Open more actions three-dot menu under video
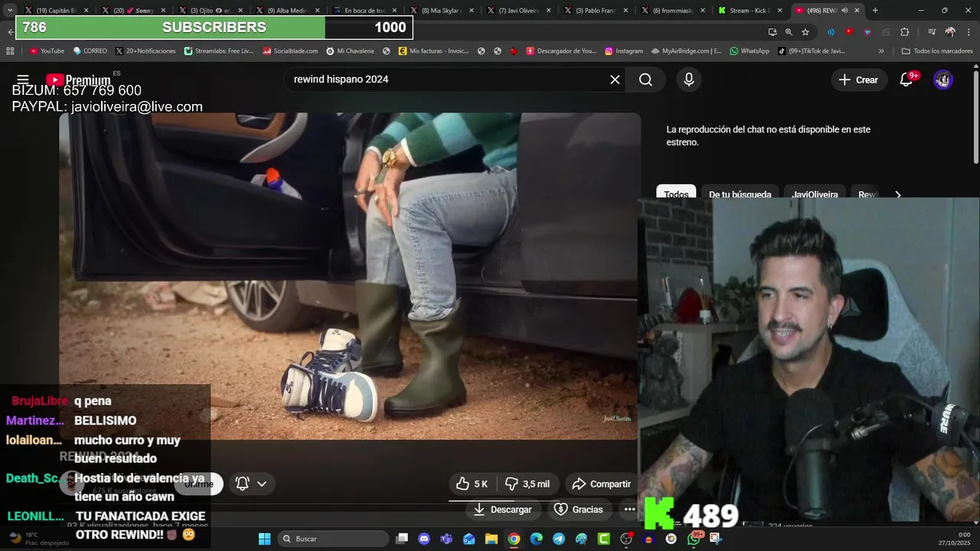Image resolution: width=980 pixels, height=551 pixels. pyautogui.click(x=629, y=509)
